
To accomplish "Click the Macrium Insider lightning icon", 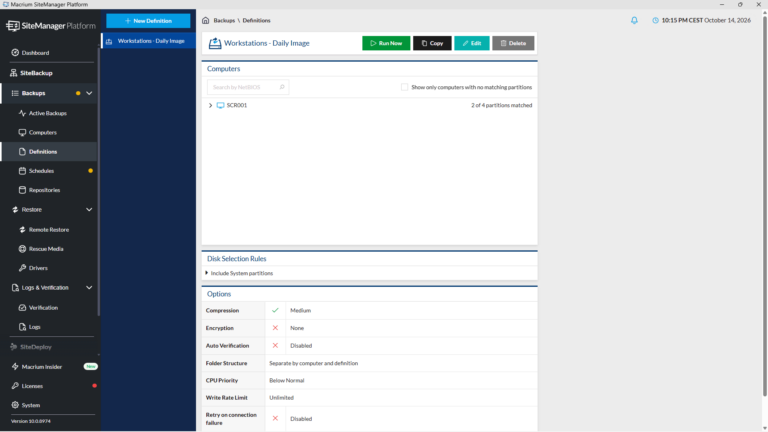I will [15, 366].
